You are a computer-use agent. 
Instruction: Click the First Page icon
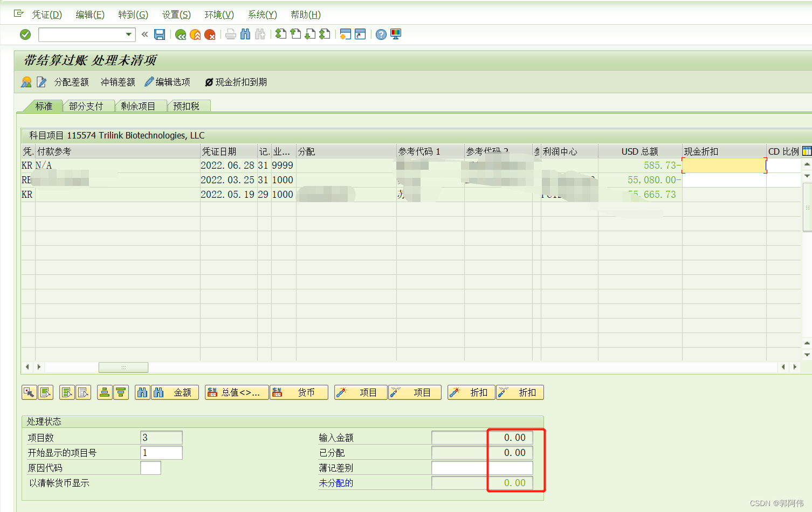[281, 34]
